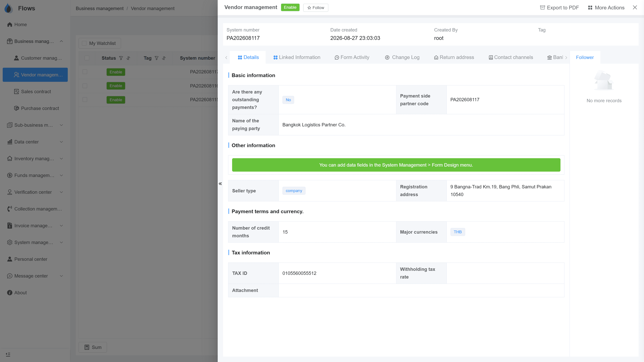
Task: Open the Change Log tab
Action: [x=402, y=57]
